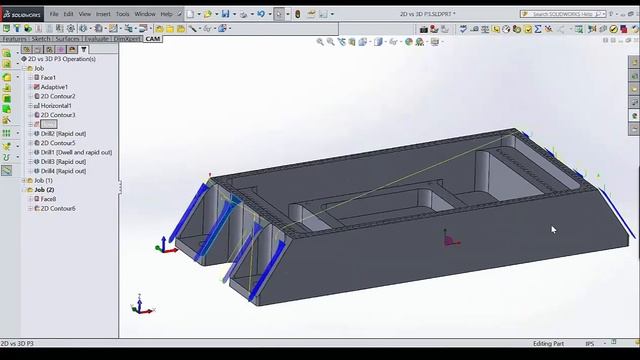Image resolution: width=640 pixels, height=360 pixels.
Task: Click the Undo arrow icon
Action: coord(261,14)
